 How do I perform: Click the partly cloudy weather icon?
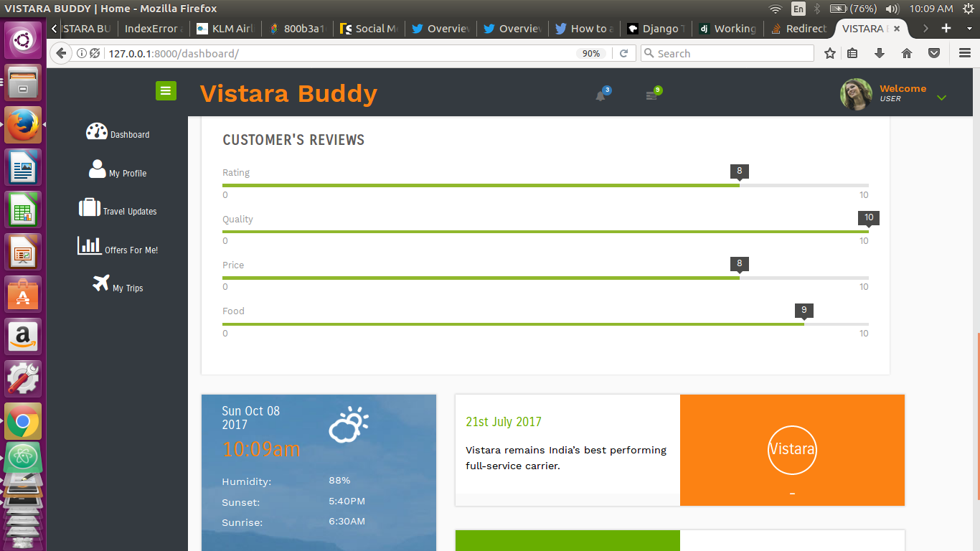tap(349, 424)
